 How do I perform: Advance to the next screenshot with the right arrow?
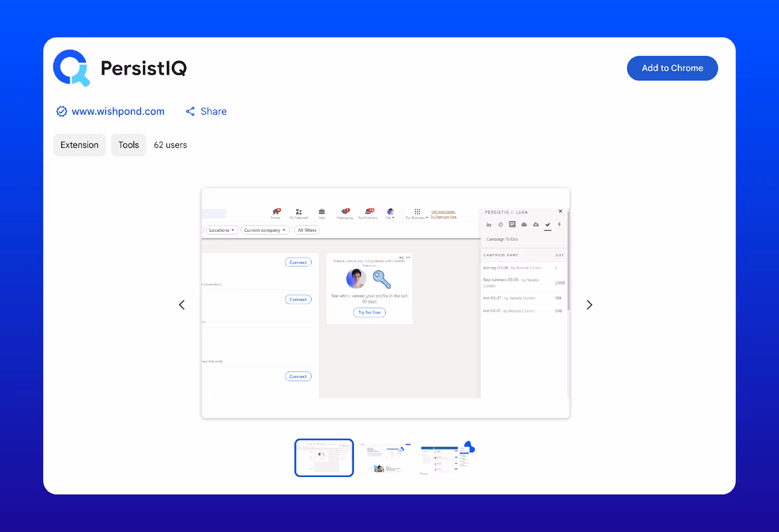click(x=589, y=305)
